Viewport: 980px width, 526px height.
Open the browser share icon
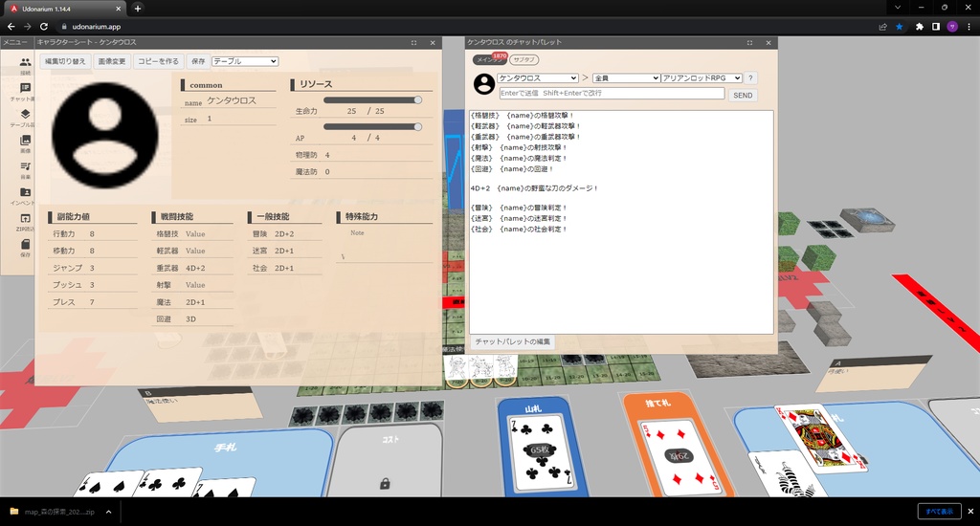point(882,26)
